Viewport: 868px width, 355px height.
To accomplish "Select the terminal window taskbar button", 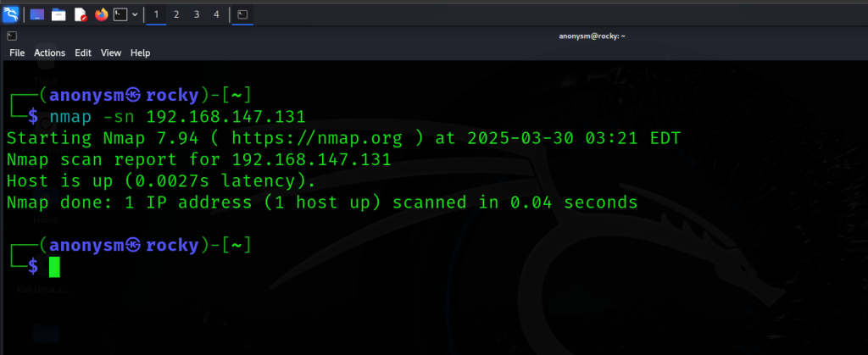I will (242, 15).
